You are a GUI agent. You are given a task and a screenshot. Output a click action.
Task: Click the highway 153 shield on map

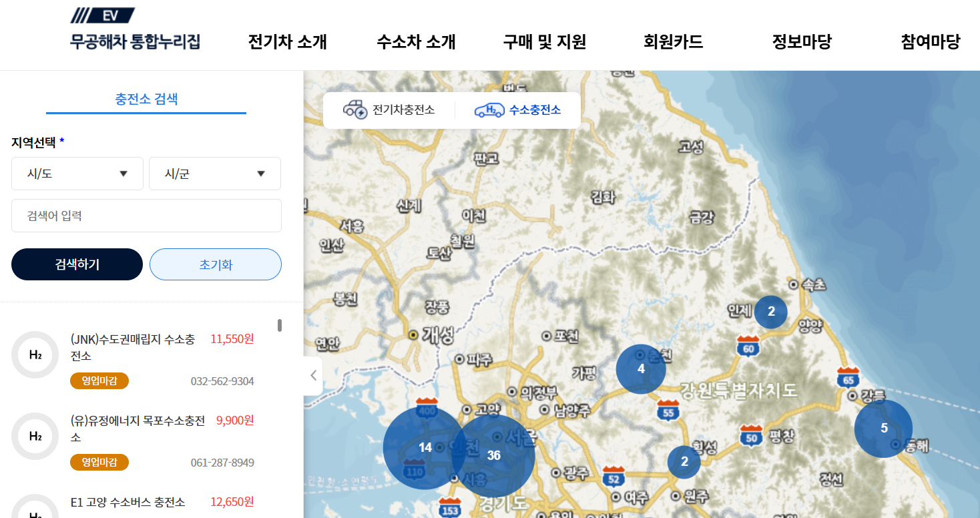tap(451, 507)
